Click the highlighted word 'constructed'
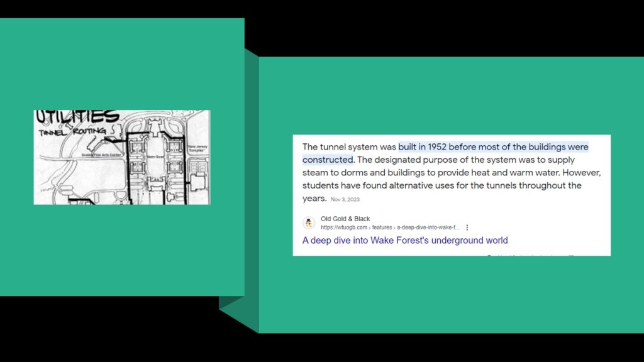The image size is (644, 362). tap(327, 160)
